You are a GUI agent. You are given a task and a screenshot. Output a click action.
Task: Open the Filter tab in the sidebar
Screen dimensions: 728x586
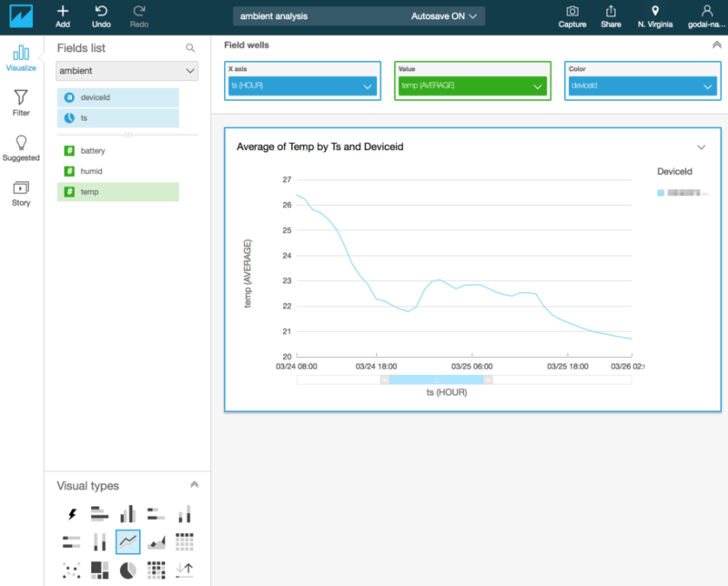coord(21,103)
